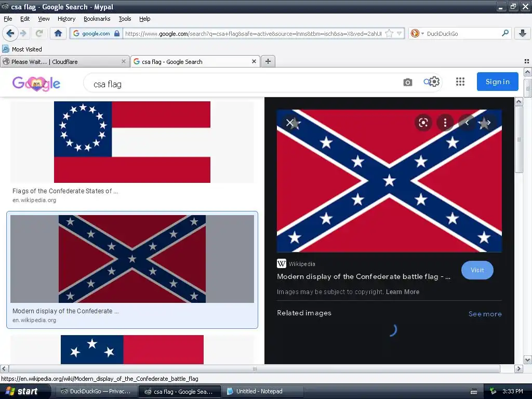Click the 3:33 PM system clock

[512, 391]
